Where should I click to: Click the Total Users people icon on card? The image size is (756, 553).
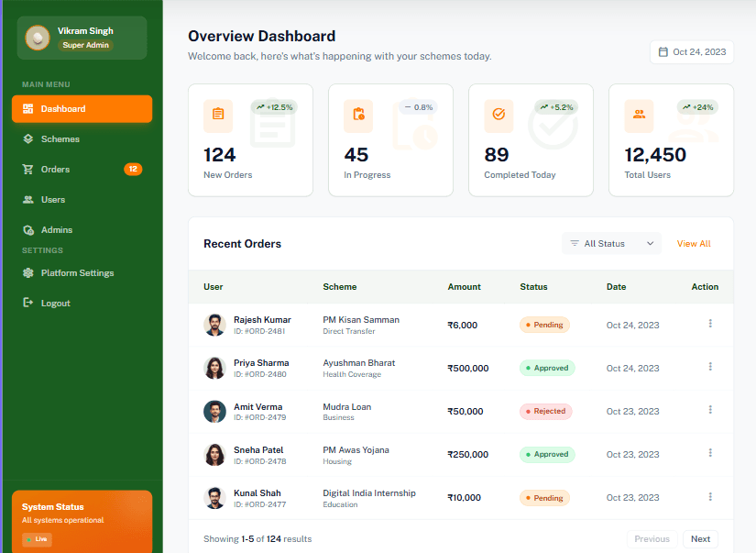[x=639, y=115]
